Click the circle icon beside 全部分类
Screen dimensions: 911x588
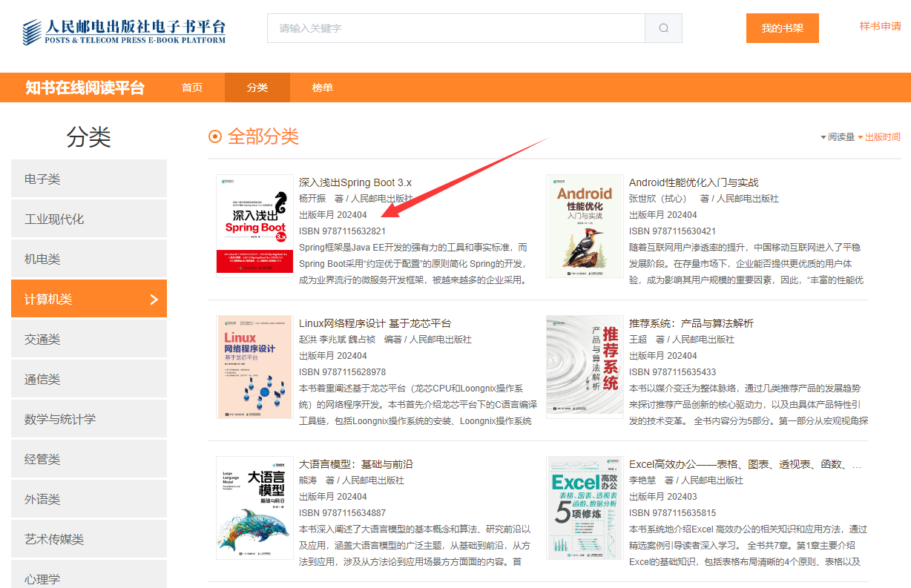click(x=216, y=136)
